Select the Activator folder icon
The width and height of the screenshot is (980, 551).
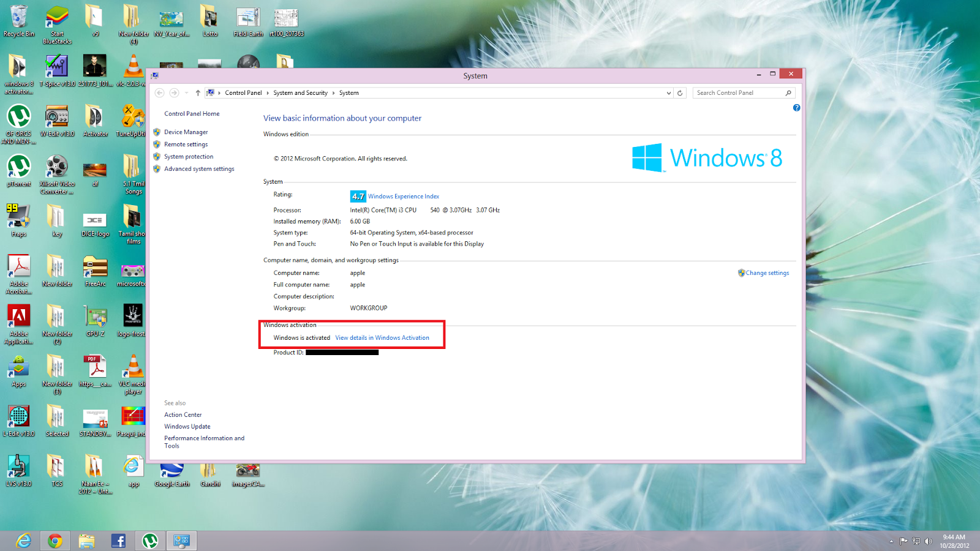(95, 121)
